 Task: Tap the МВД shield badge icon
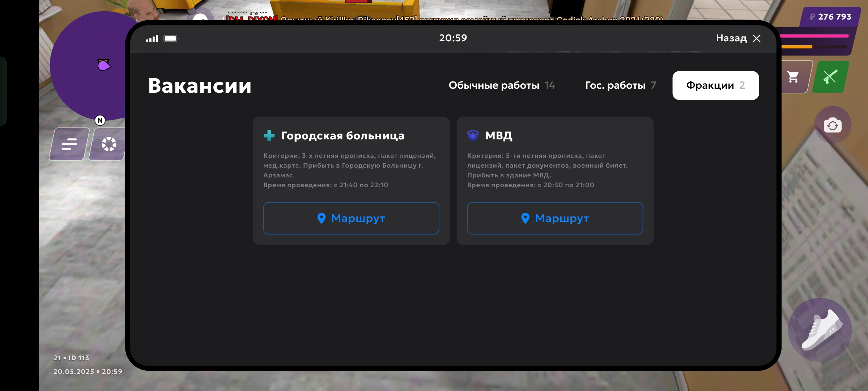pyautogui.click(x=473, y=136)
